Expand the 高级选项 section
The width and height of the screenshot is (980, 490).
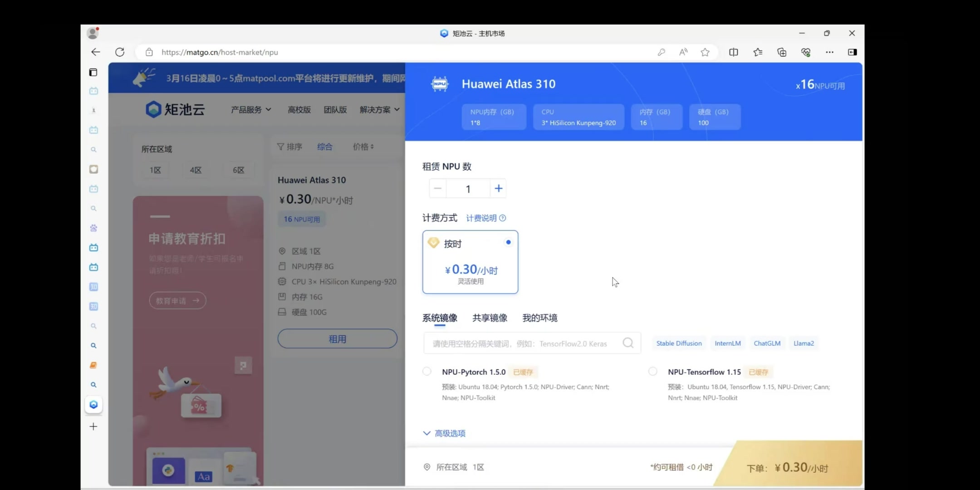pos(444,433)
